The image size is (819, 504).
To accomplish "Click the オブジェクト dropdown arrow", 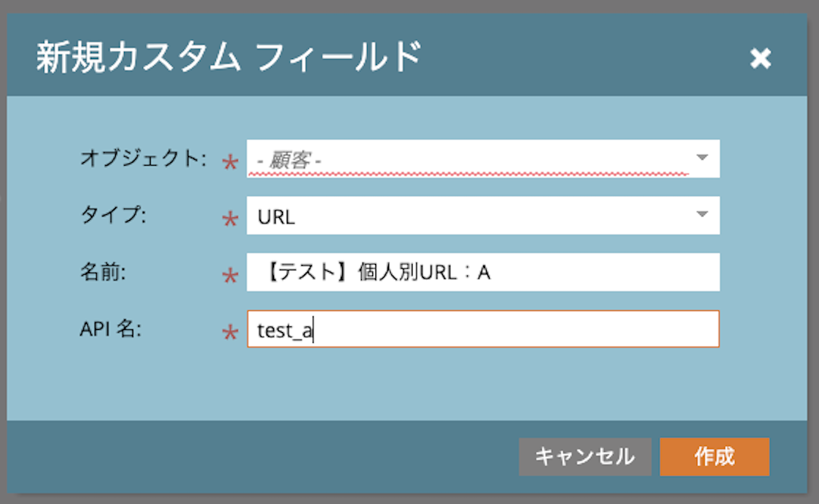I will [x=702, y=158].
